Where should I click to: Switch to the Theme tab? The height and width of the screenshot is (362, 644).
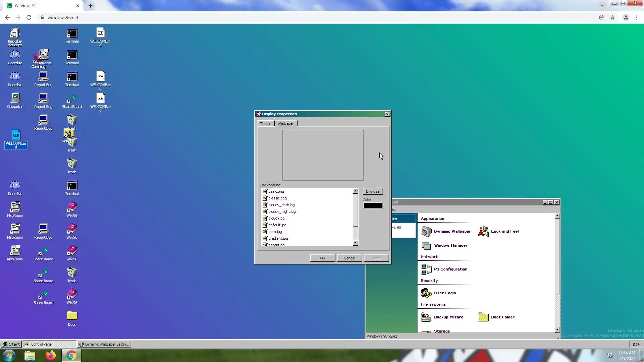265,124
